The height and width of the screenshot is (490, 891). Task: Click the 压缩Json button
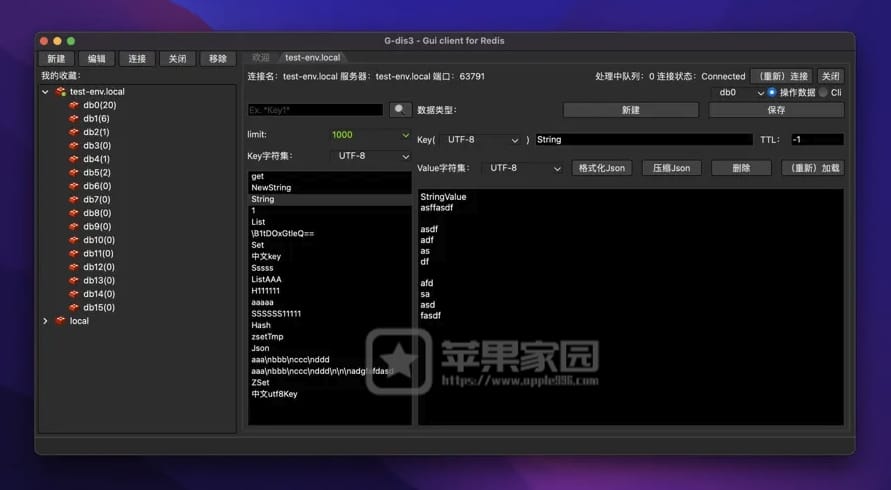[672, 168]
